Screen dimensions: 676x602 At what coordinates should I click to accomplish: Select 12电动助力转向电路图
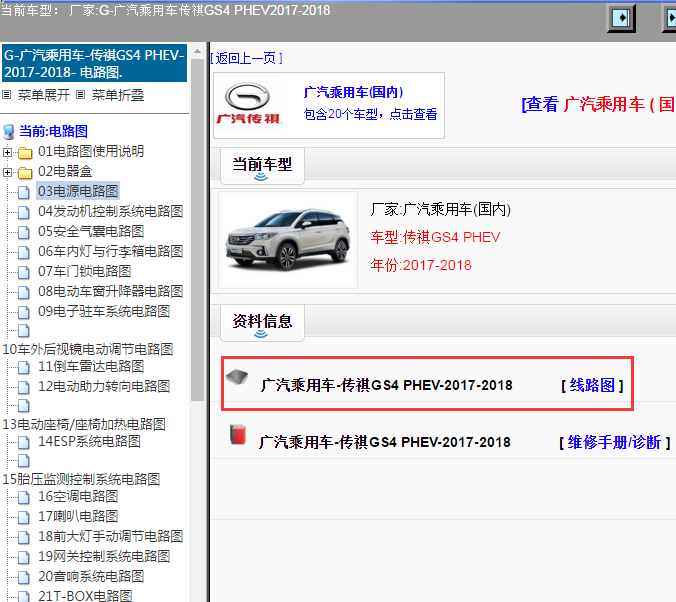[x=104, y=386]
